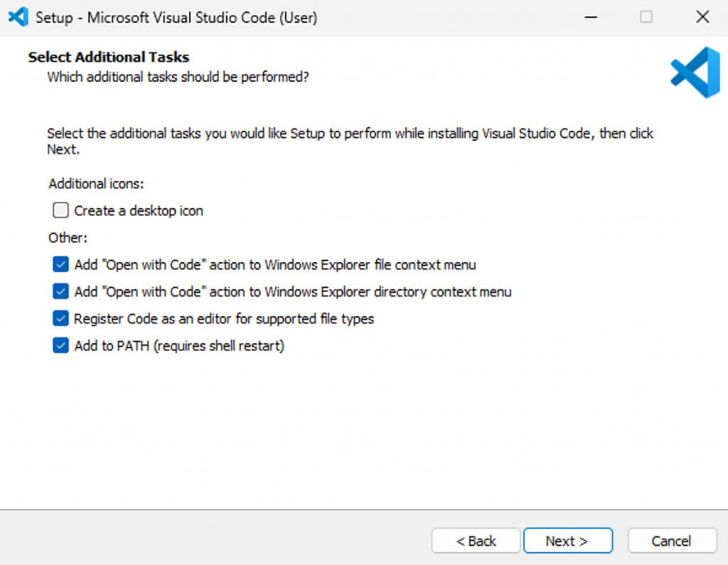This screenshot has height=565, width=728.
Task: Proceed by clicking Next
Action: (x=567, y=541)
